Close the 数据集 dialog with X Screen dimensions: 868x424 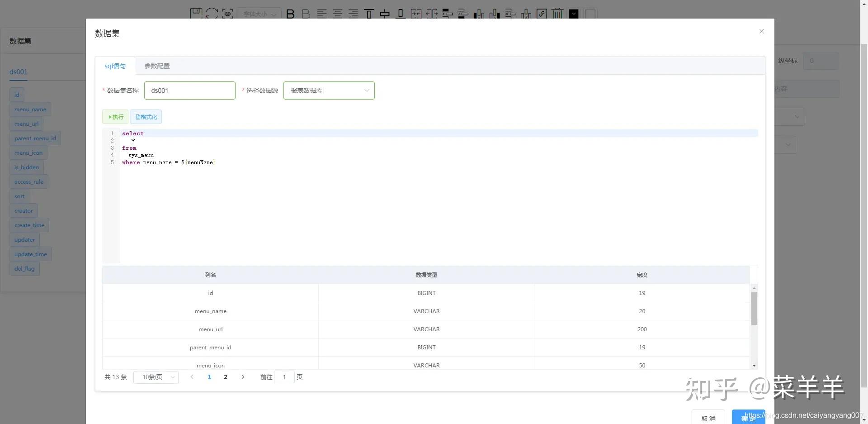(762, 31)
